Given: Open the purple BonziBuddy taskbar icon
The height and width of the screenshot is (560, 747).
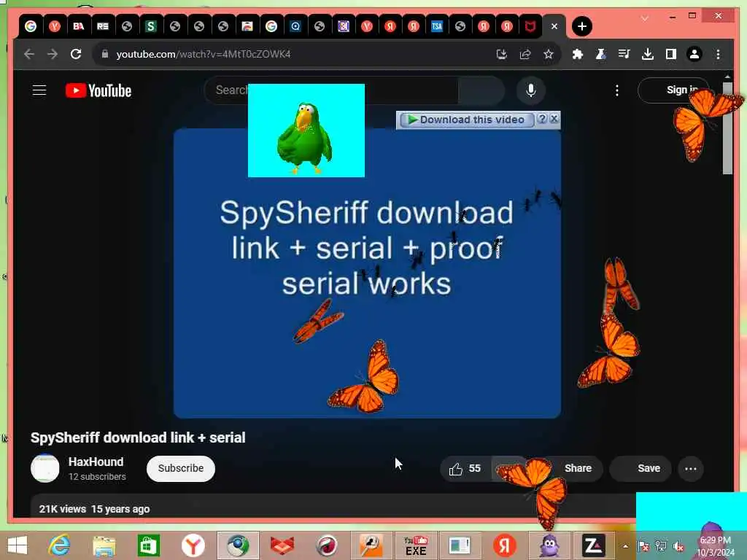Looking at the screenshot, I should point(549,545).
